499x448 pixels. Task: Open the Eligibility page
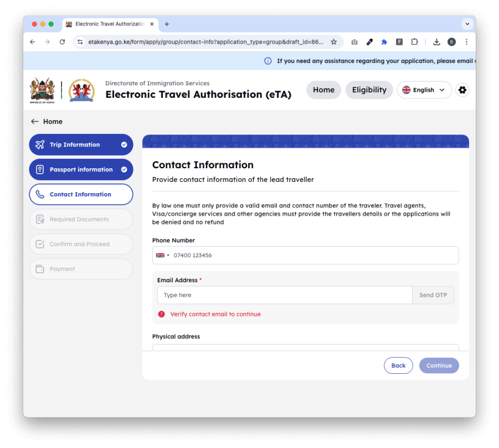pyautogui.click(x=369, y=90)
